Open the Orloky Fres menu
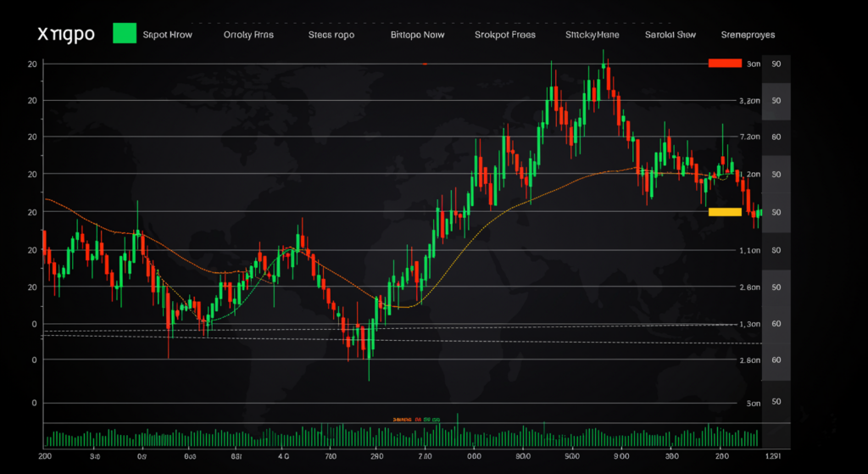The image size is (868, 474). 248,35
